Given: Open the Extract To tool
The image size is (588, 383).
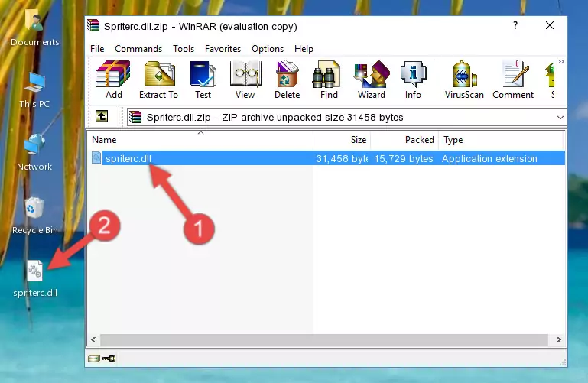Looking at the screenshot, I should (x=158, y=80).
